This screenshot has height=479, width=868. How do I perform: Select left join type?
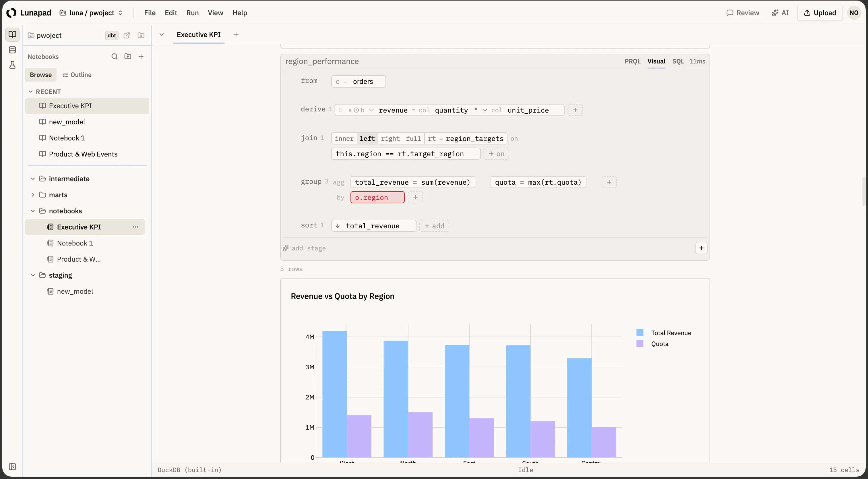(x=367, y=138)
